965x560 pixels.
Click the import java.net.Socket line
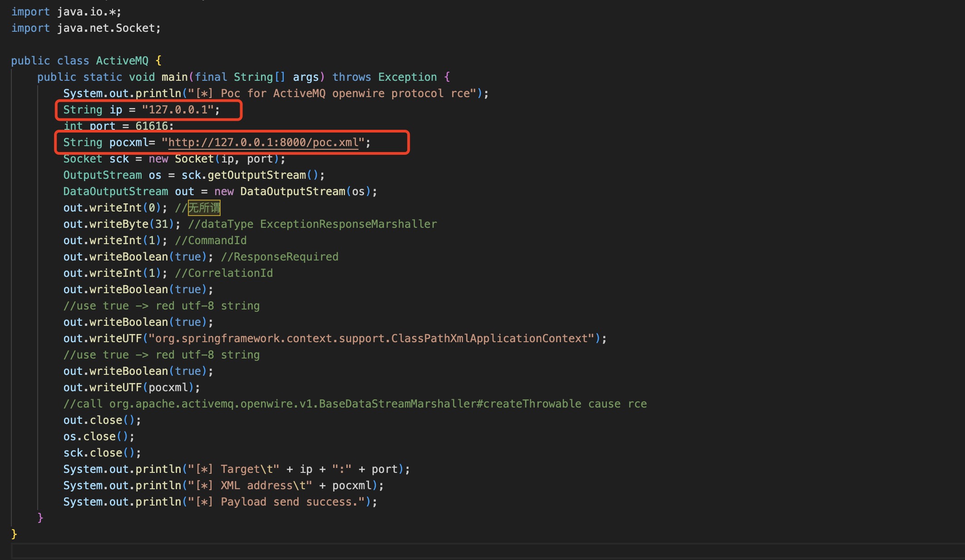coord(86,28)
